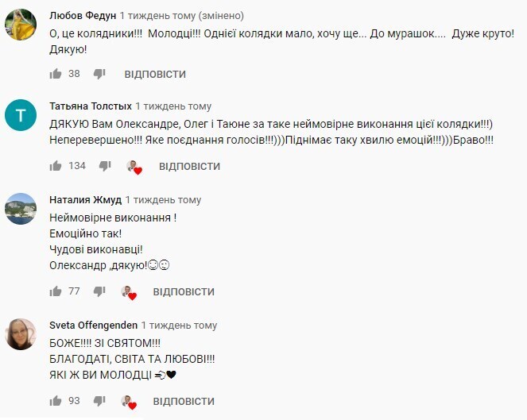Click creator heart on Татьяна Толстых's comment
The image size is (527, 420).
(x=134, y=167)
